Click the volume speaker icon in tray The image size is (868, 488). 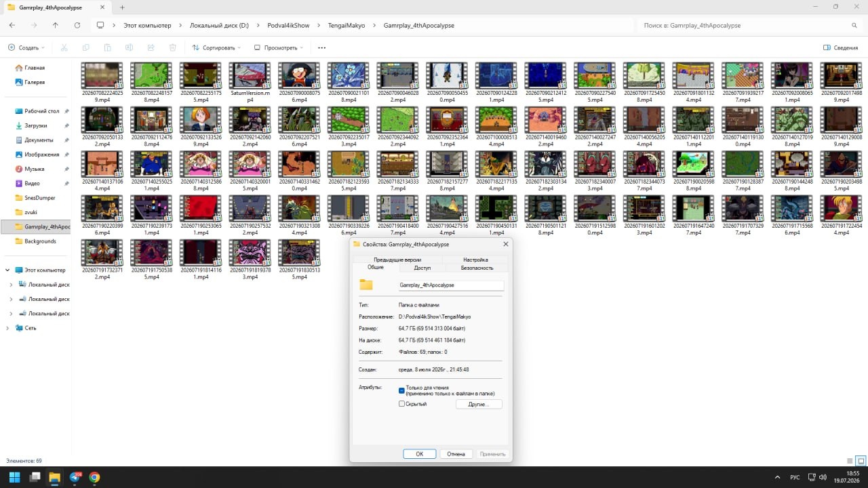pos(823,477)
